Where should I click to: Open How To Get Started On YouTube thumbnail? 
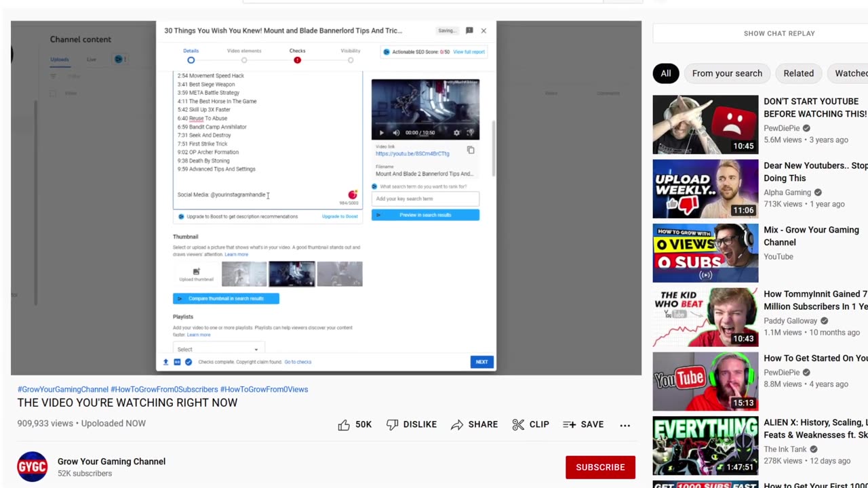[x=705, y=382]
